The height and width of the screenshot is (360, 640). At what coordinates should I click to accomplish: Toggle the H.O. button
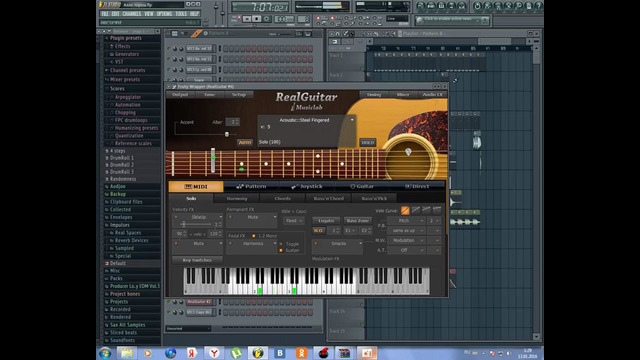pyautogui.click(x=318, y=231)
